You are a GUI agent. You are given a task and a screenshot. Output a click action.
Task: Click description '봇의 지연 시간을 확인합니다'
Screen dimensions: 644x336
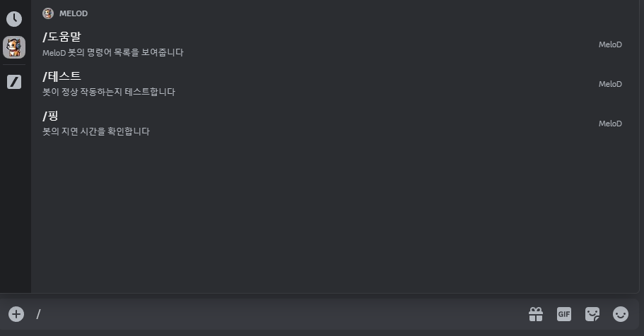coord(96,131)
